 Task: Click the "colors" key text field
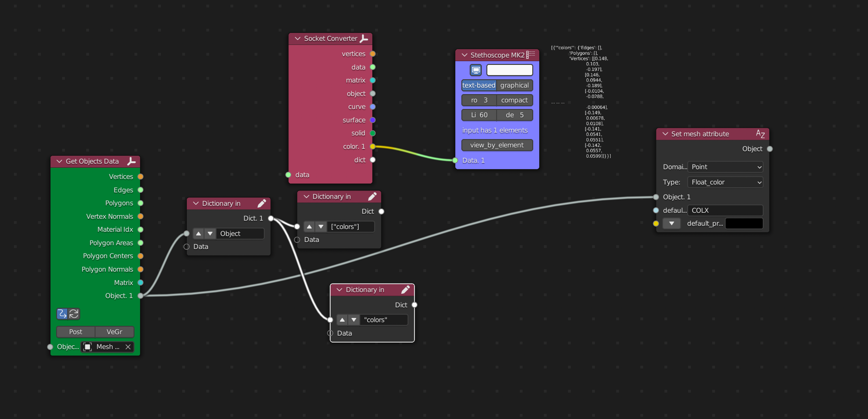click(x=384, y=320)
